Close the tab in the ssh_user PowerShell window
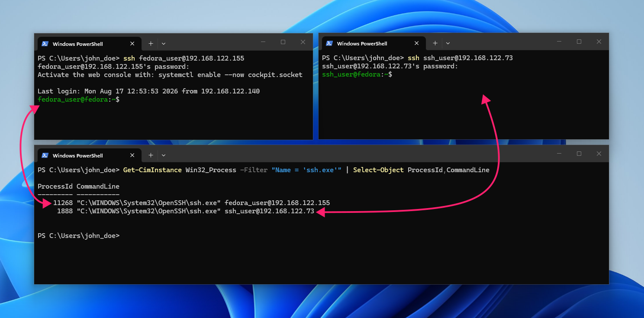 pyautogui.click(x=417, y=43)
